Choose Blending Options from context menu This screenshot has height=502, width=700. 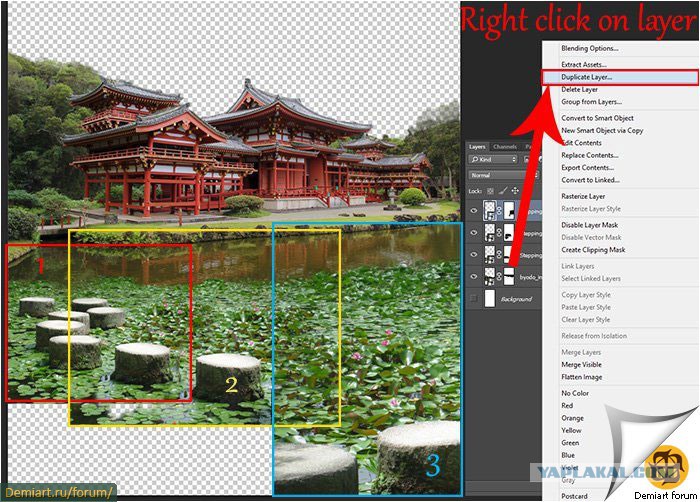pyautogui.click(x=589, y=48)
